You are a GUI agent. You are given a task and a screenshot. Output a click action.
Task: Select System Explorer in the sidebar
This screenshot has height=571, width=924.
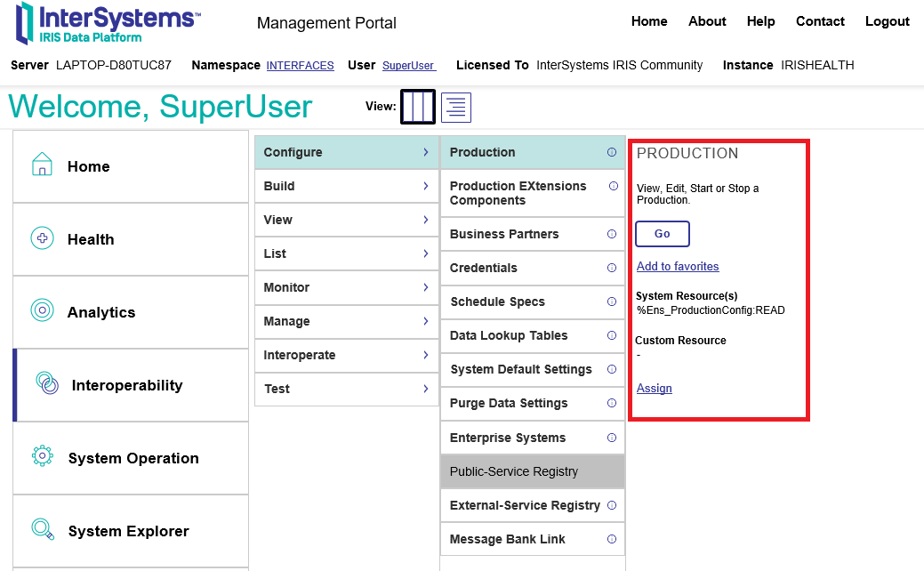click(x=131, y=532)
